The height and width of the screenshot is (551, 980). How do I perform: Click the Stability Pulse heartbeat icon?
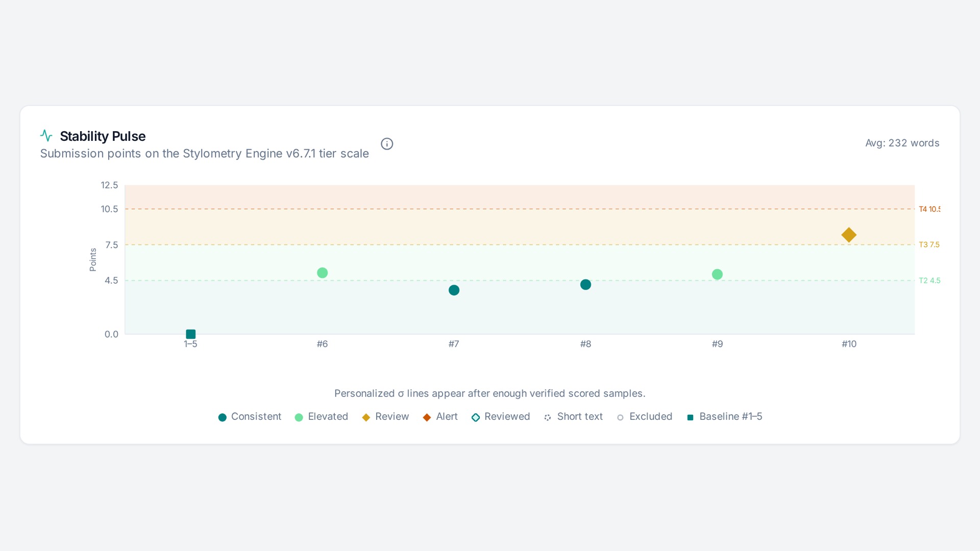[x=46, y=136]
